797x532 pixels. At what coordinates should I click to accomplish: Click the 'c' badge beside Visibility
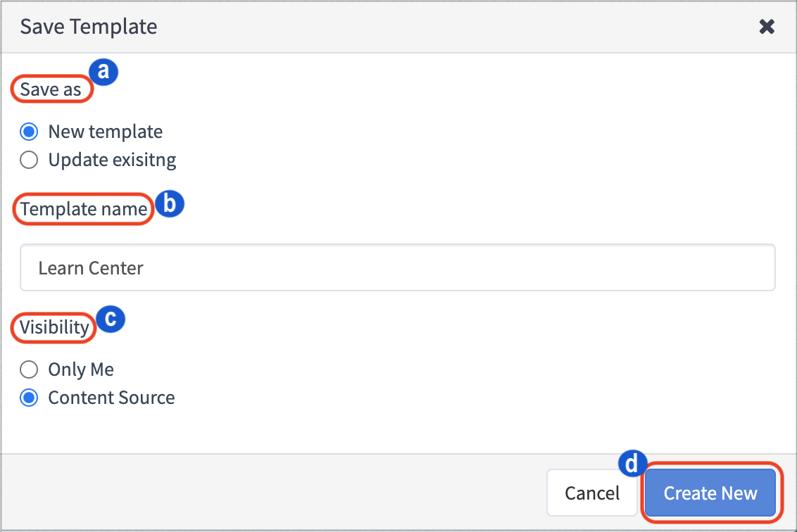click(111, 319)
